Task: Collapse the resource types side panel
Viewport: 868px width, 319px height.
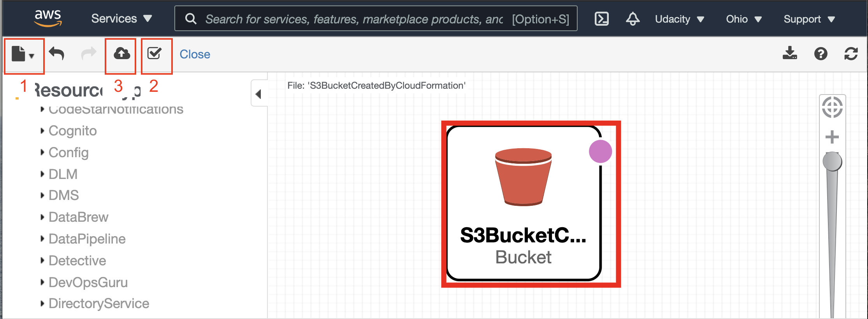Action: point(259,94)
